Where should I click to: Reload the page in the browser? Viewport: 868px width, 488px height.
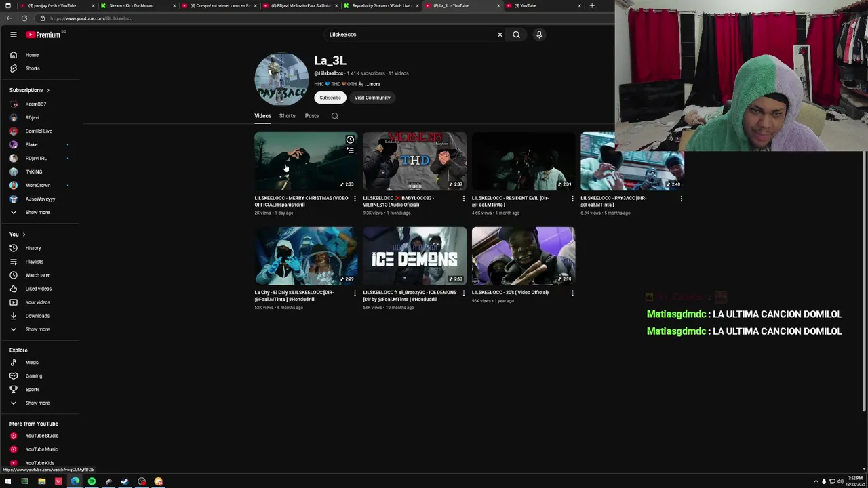(24, 18)
